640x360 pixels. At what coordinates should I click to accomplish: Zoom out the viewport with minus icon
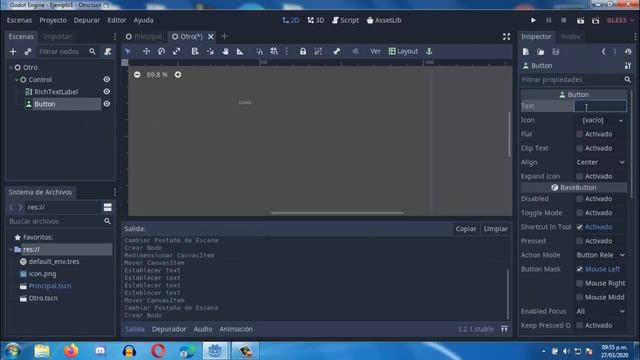137,75
